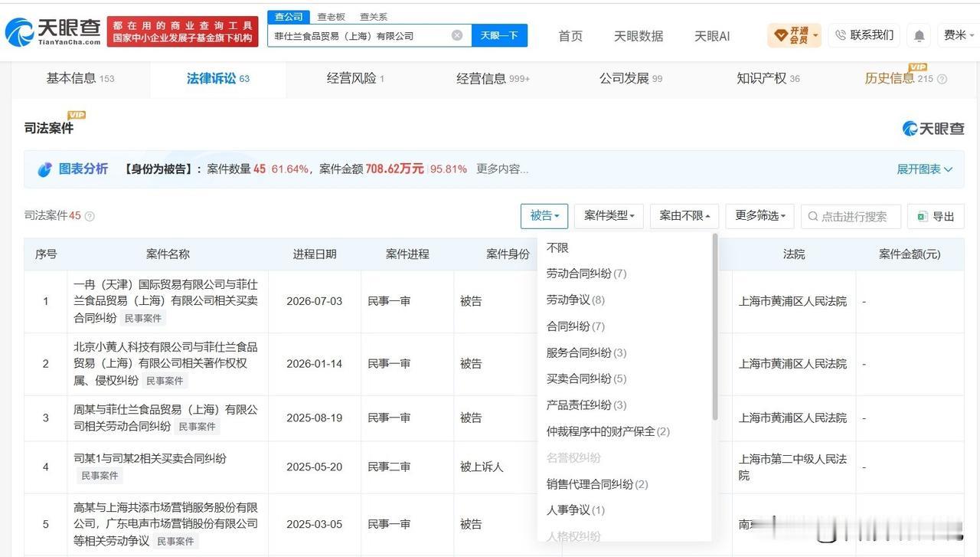Image resolution: width=980 pixels, height=557 pixels.
Task: Select 劳动争议 (8) option
Action: [x=576, y=300]
